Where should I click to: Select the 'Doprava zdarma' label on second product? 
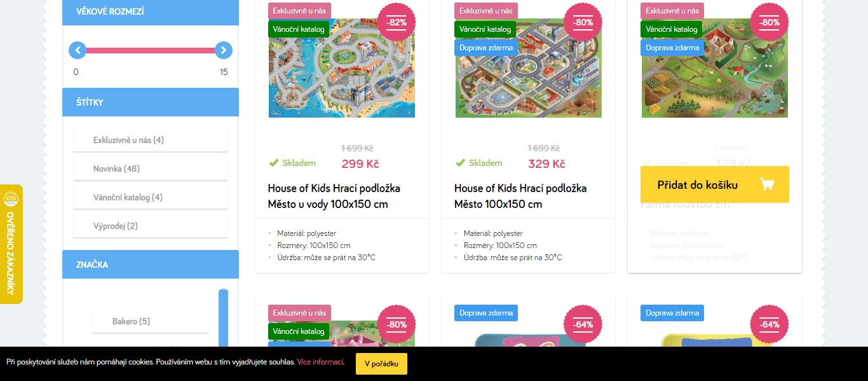point(485,47)
